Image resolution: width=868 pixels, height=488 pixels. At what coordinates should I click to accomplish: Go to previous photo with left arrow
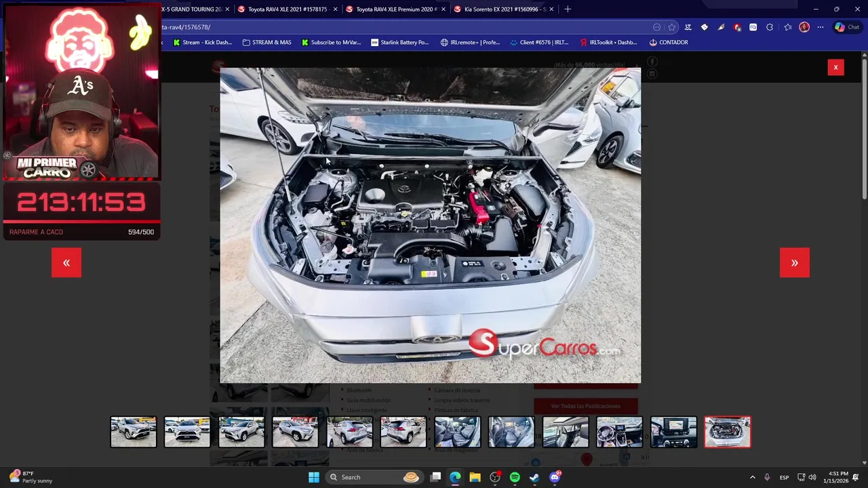click(66, 263)
